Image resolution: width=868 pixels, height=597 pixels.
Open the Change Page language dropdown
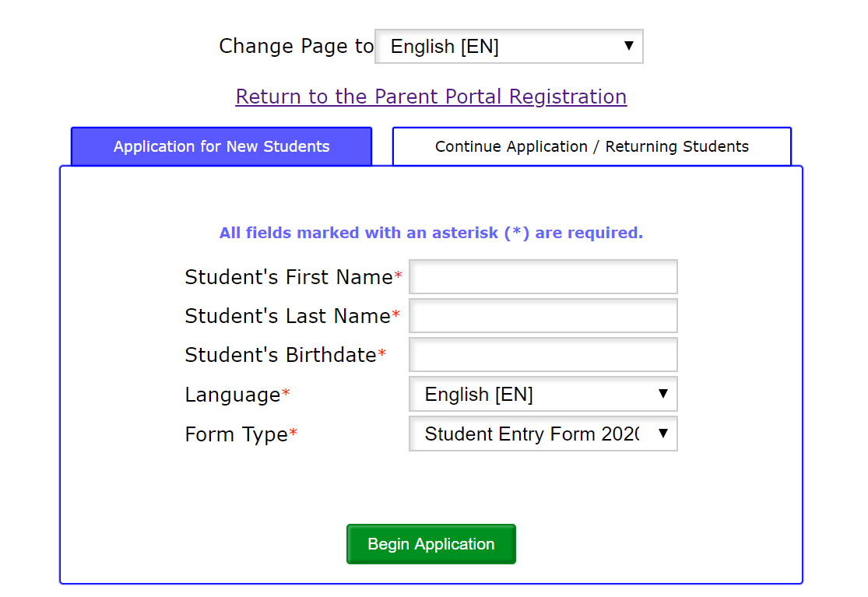[508, 47]
